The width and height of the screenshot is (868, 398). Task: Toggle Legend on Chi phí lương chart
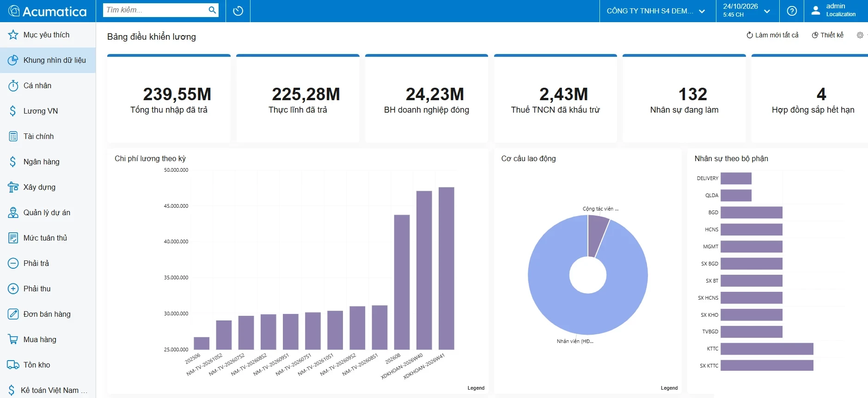click(x=476, y=388)
